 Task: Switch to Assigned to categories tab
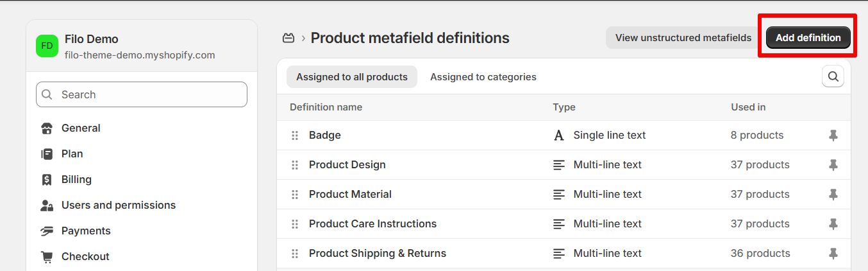(x=483, y=77)
